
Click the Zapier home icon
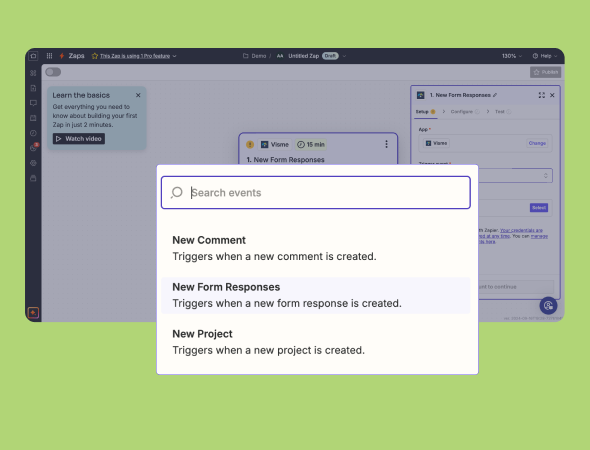pos(33,56)
